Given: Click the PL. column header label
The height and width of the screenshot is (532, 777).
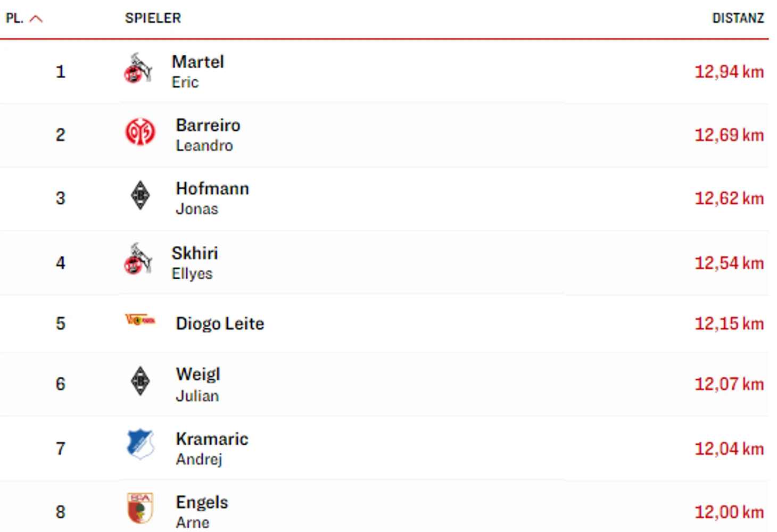Looking at the screenshot, I should click(14, 18).
